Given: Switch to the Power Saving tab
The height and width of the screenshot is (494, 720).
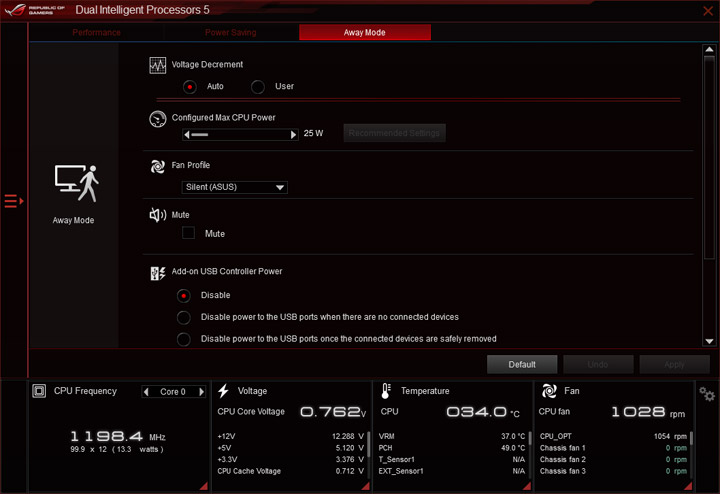Looking at the screenshot, I should (x=231, y=32).
